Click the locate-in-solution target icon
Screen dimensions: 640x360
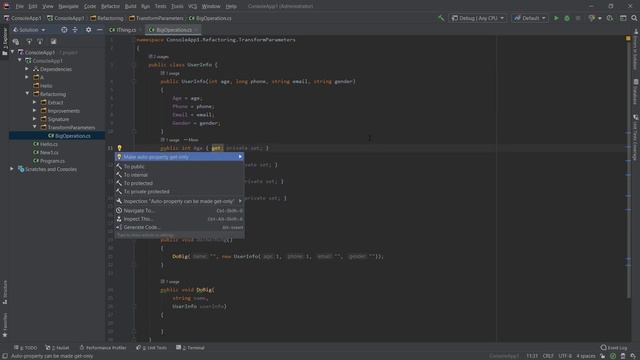(x=64, y=30)
